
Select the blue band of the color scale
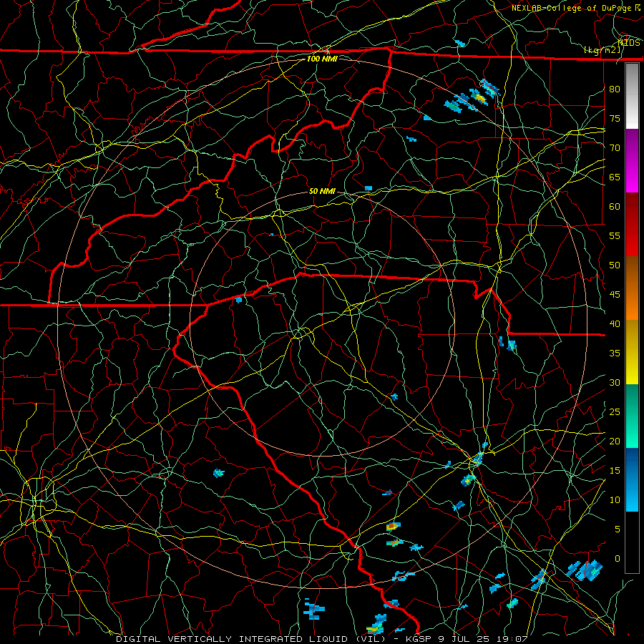(632, 479)
